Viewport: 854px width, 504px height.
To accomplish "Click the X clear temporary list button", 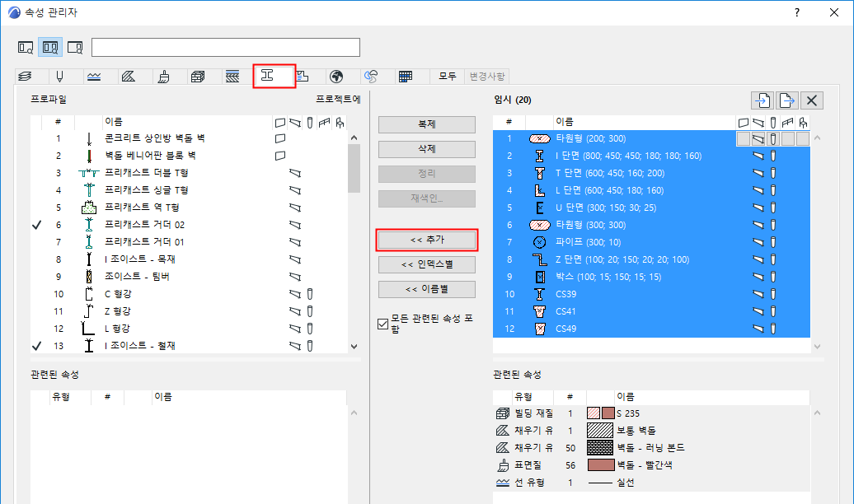I will pyautogui.click(x=812, y=100).
